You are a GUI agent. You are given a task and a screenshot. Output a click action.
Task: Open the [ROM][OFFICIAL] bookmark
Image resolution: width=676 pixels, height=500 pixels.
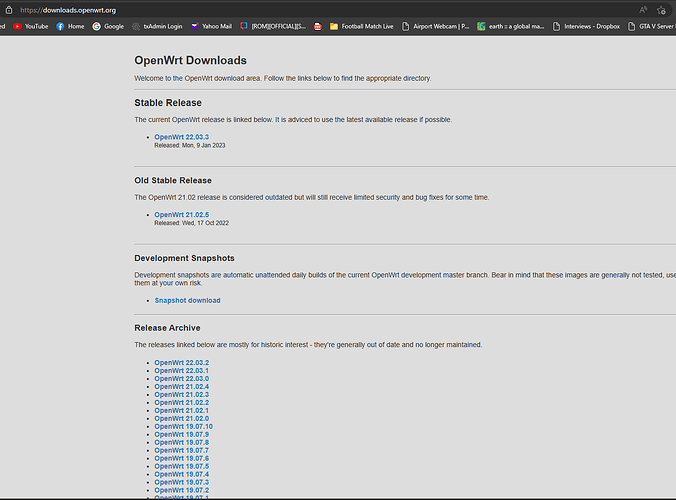tap(273, 26)
